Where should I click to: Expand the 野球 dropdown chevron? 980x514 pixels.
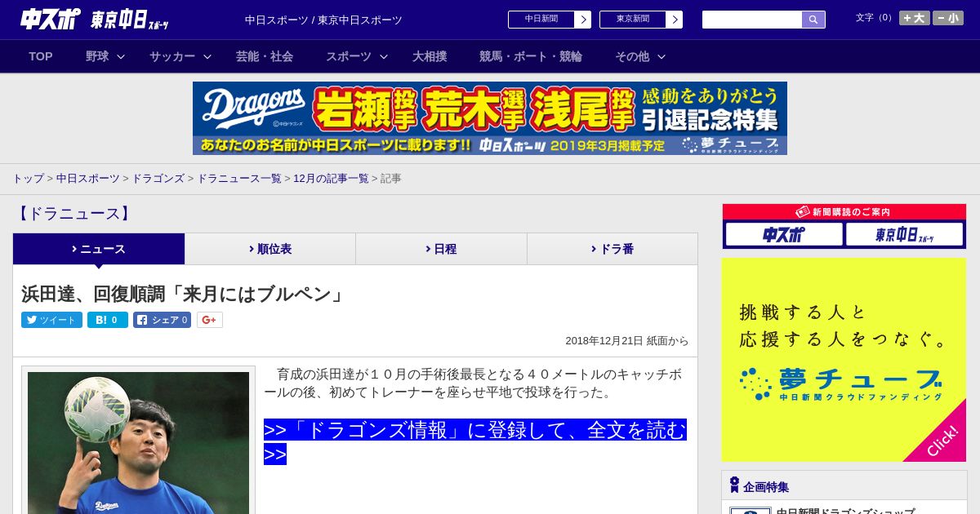point(121,56)
